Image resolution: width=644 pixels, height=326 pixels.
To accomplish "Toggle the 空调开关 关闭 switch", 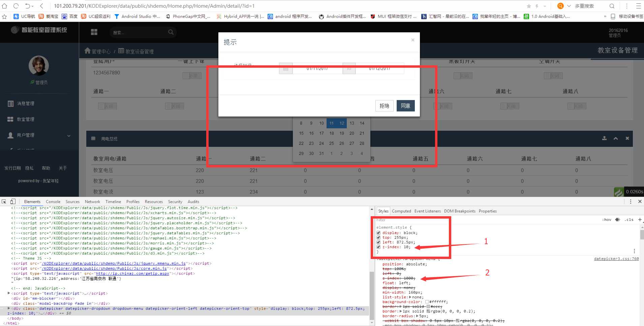I will tap(553, 76).
